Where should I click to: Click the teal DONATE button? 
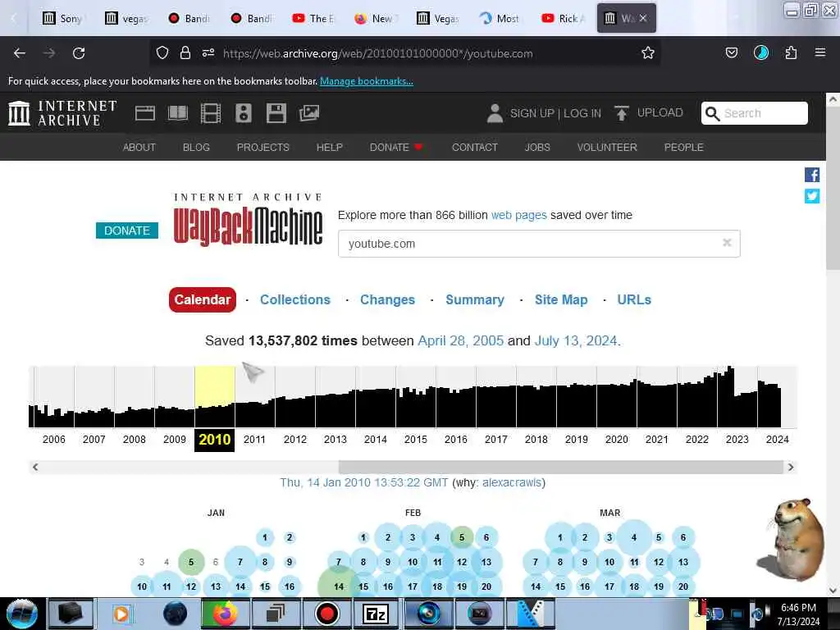[x=127, y=231]
